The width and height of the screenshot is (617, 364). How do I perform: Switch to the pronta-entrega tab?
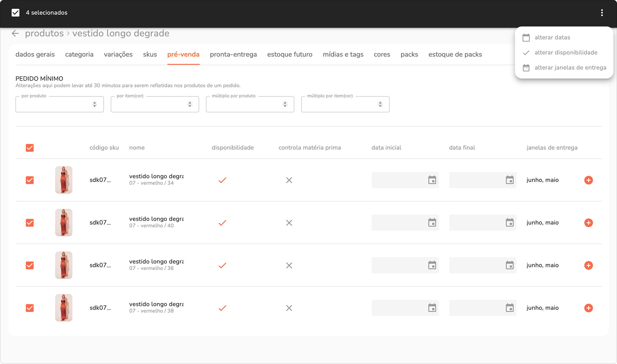pyautogui.click(x=233, y=54)
